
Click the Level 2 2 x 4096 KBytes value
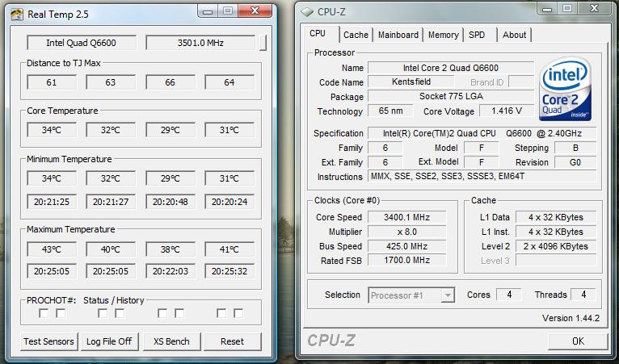point(556,246)
